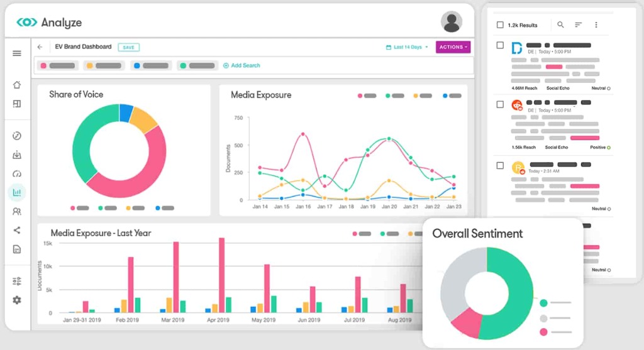The image size is (644, 350).
Task: Click the 1.56k Reach text
Action: point(524,147)
